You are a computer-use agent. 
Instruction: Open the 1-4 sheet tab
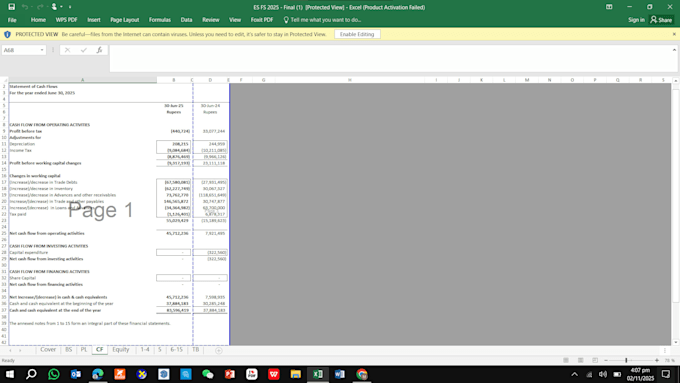click(x=145, y=350)
